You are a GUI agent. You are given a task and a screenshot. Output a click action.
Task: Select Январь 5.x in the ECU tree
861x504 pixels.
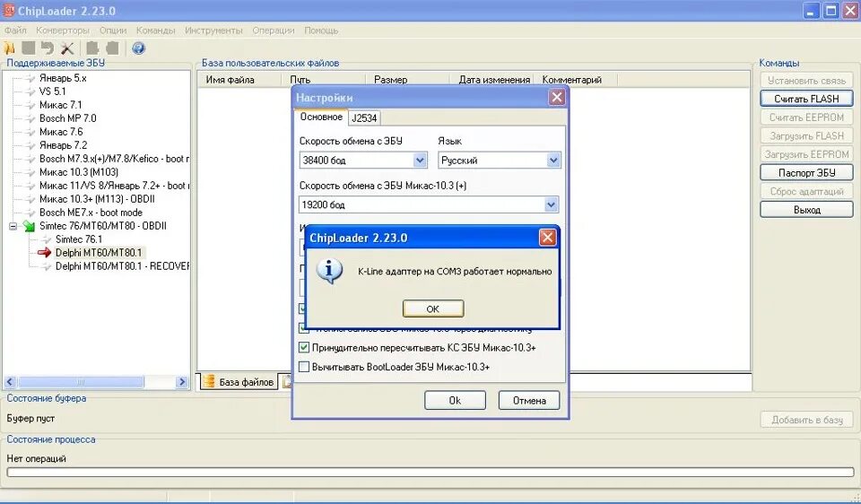[63, 78]
